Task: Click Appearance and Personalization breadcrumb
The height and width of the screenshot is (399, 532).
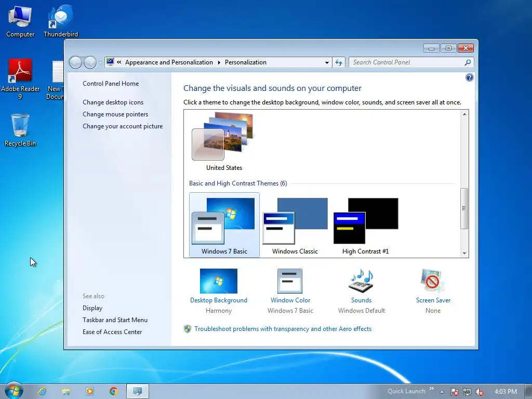Action: 169,62
